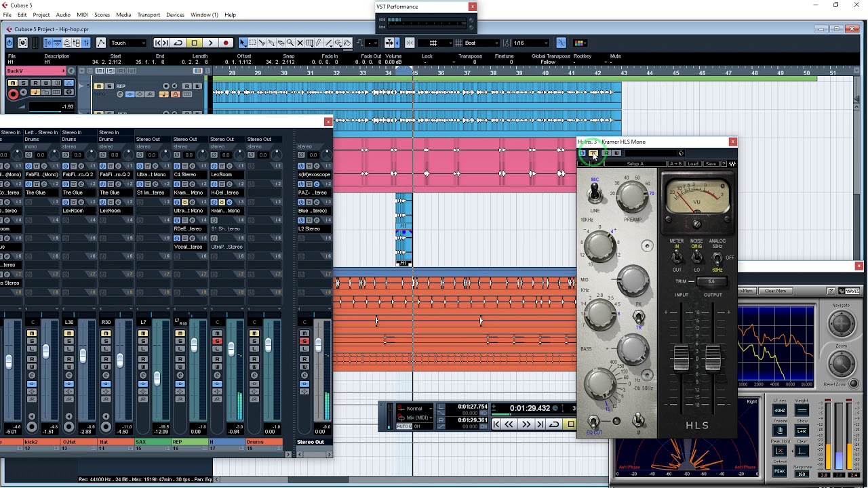868x488 pixels.
Task: Flip the METER IN/OUT switch
Action: click(677, 258)
